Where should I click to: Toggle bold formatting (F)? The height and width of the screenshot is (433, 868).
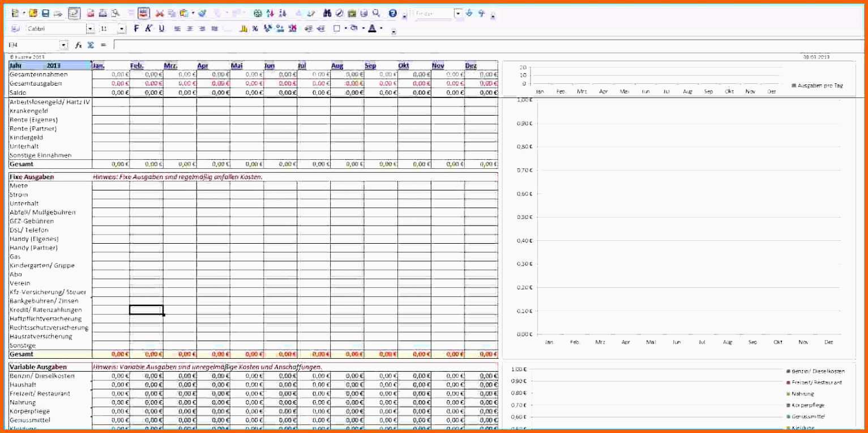coord(136,28)
